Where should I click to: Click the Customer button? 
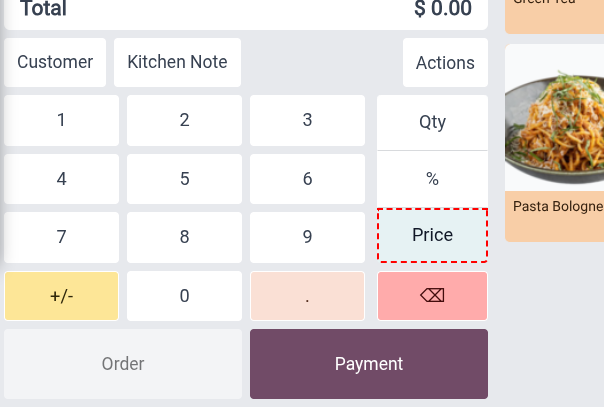tap(55, 62)
